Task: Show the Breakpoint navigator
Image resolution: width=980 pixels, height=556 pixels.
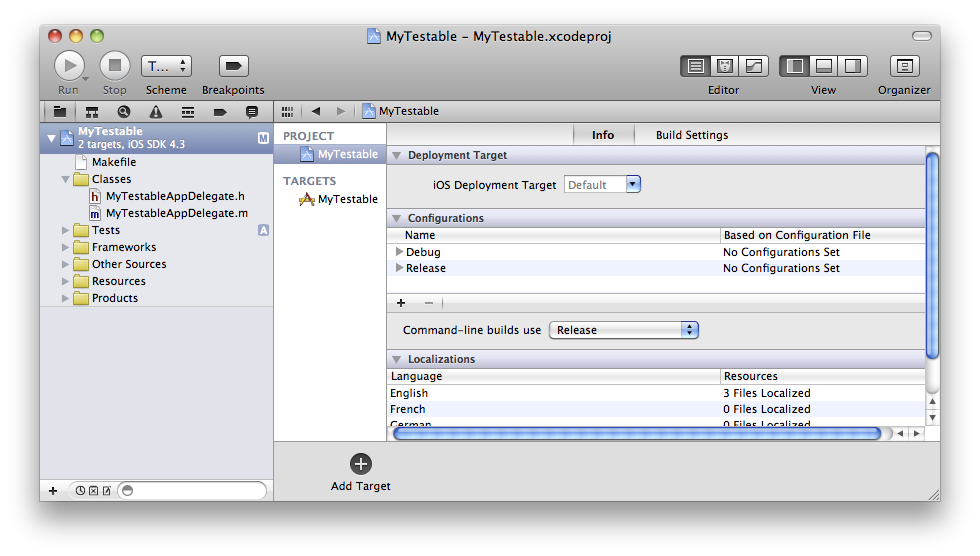Action: click(220, 112)
